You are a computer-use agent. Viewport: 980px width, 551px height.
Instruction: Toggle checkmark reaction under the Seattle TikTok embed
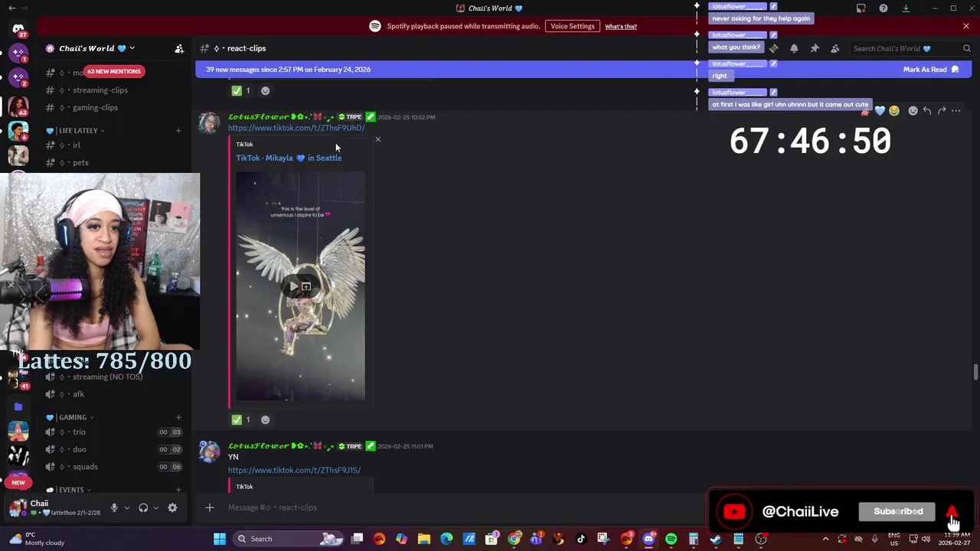[x=240, y=419]
